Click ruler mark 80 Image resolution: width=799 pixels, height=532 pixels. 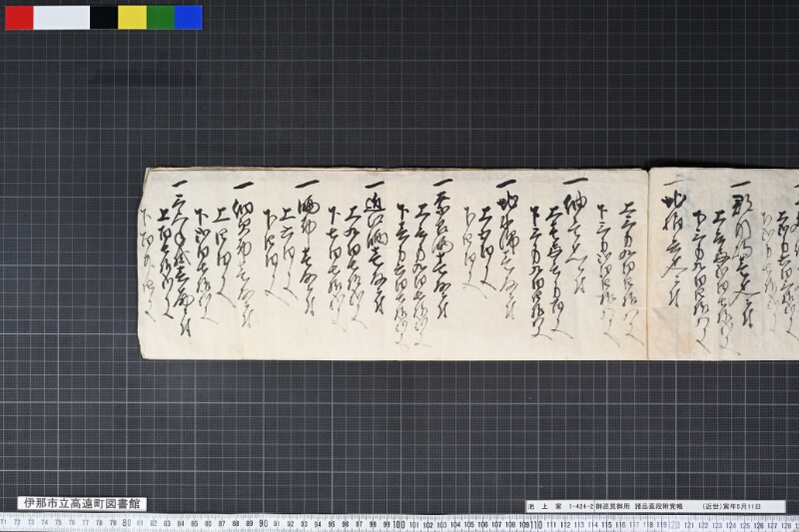(x=127, y=523)
